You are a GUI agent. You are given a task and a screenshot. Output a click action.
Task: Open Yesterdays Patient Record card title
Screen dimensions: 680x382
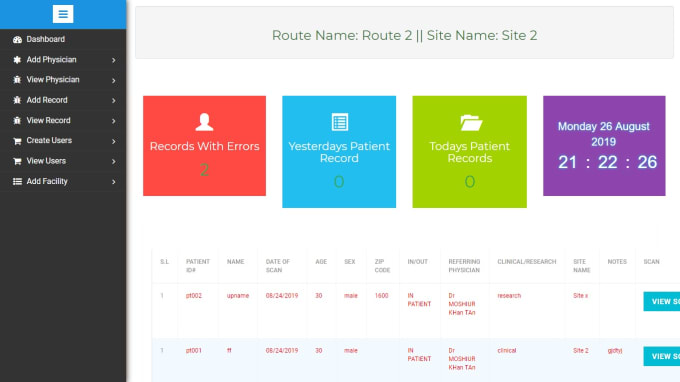coord(339,152)
